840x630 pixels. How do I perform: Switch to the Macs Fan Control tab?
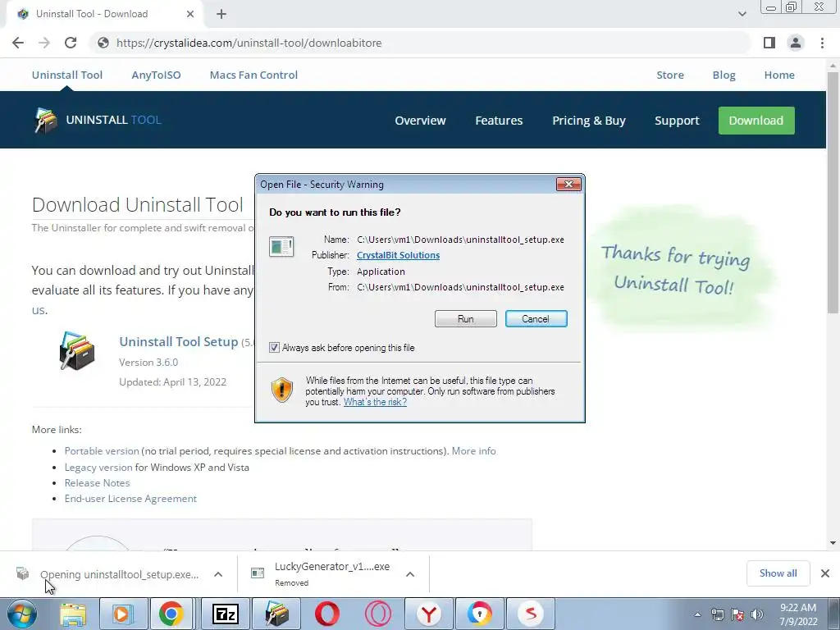pos(254,75)
